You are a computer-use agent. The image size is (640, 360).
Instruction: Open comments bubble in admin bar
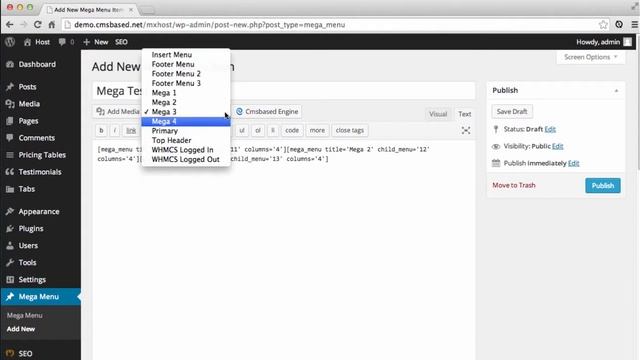click(66, 42)
